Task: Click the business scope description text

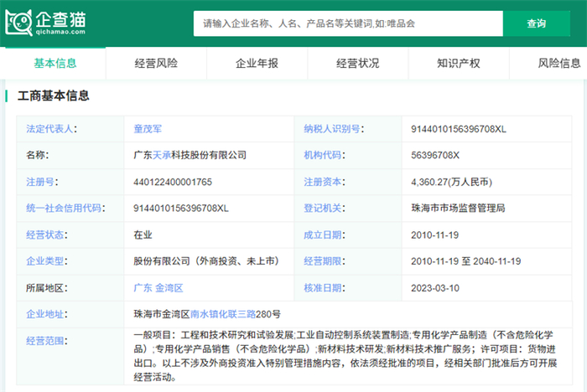Action: click(x=345, y=356)
